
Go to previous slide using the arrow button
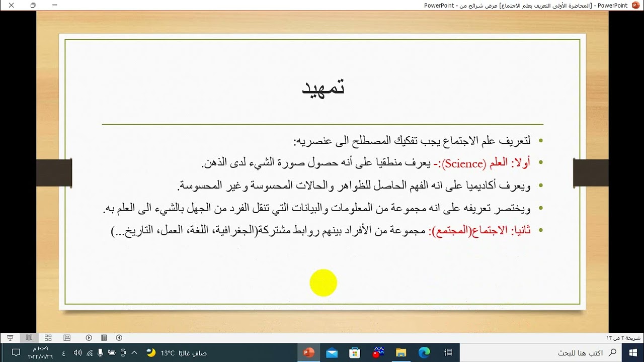point(119,338)
